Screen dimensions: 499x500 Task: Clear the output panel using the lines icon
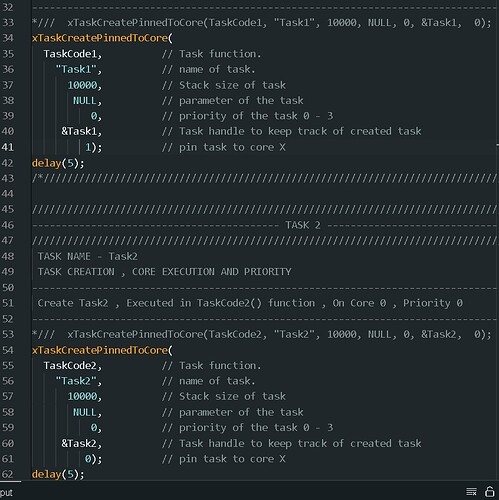point(471,491)
